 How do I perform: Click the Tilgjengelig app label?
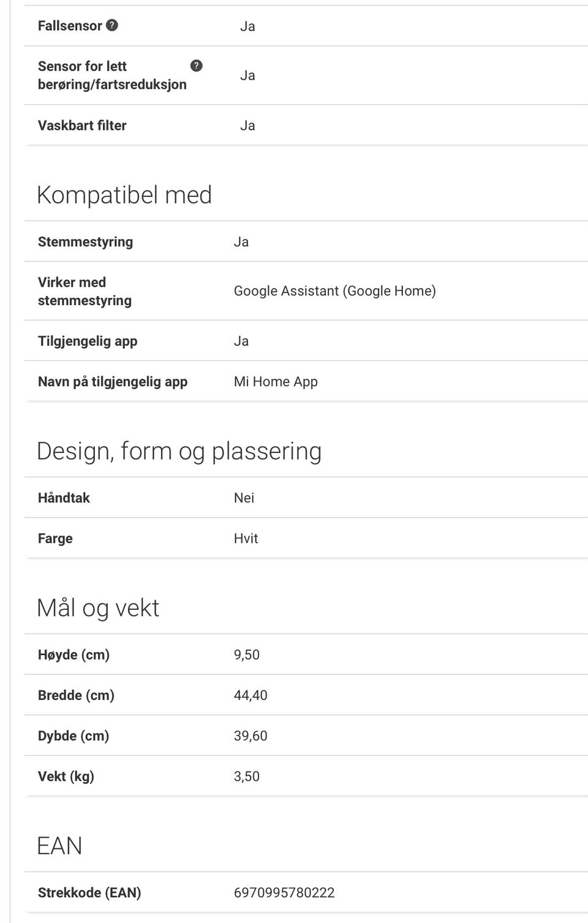(88, 341)
